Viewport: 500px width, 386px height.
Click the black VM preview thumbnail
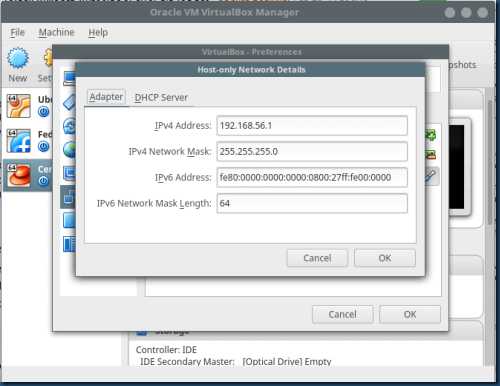click(x=457, y=167)
